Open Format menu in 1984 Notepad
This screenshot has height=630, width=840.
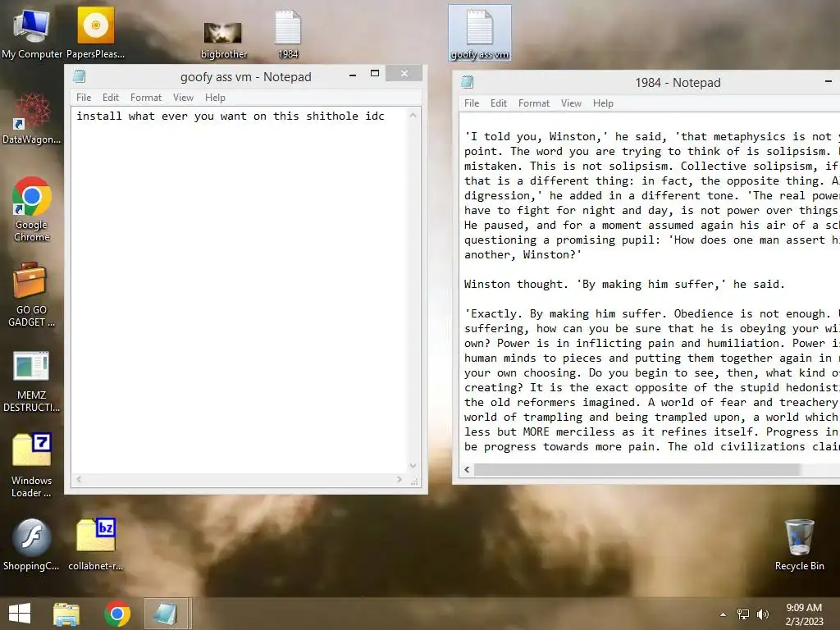(x=533, y=103)
